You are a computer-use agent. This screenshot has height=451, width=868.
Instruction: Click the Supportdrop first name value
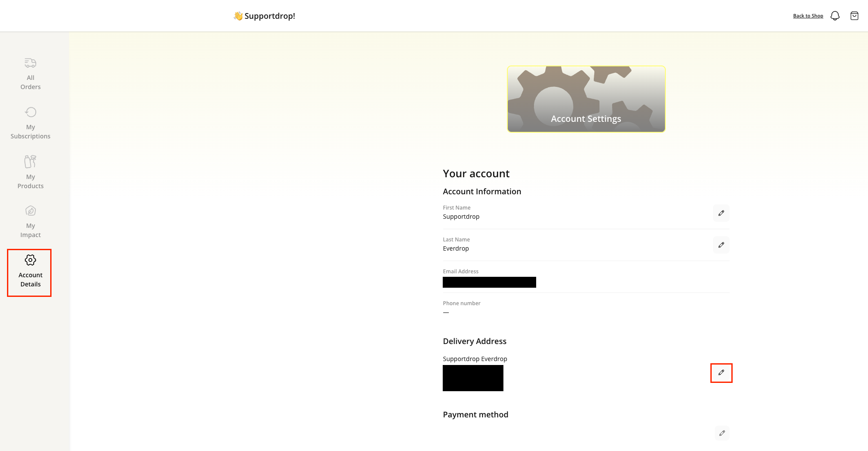point(461,217)
